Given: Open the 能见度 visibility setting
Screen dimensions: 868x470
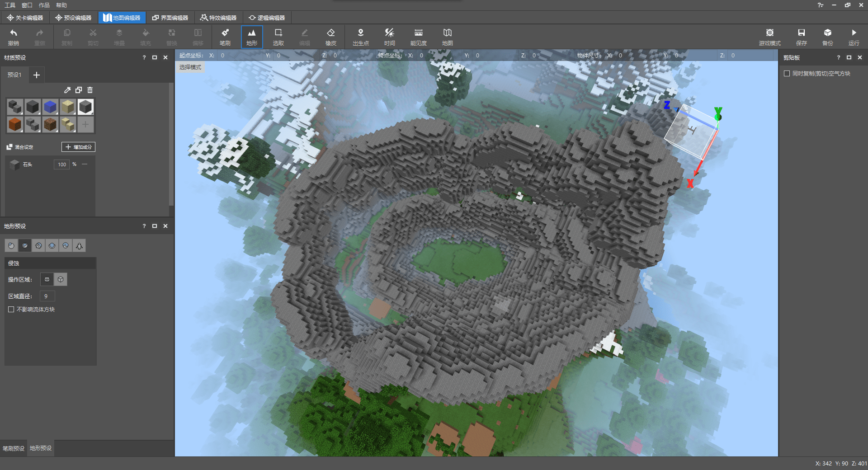Looking at the screenshot, I should tap(419, 37).
